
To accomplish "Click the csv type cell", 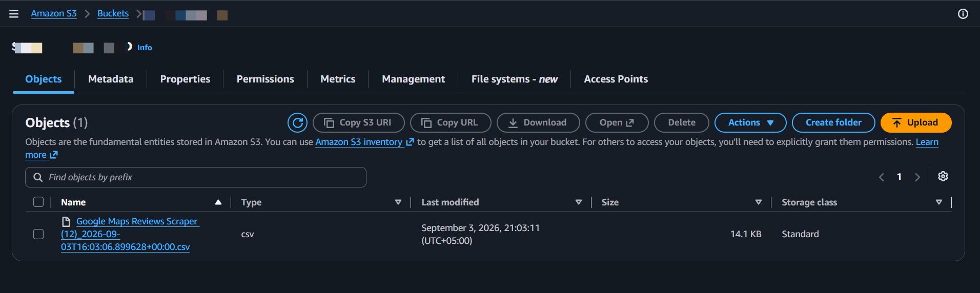I will [x=248, y=234].
